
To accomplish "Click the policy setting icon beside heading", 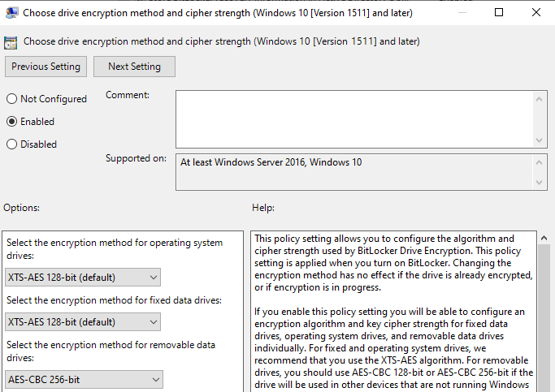I will point(11,42).
